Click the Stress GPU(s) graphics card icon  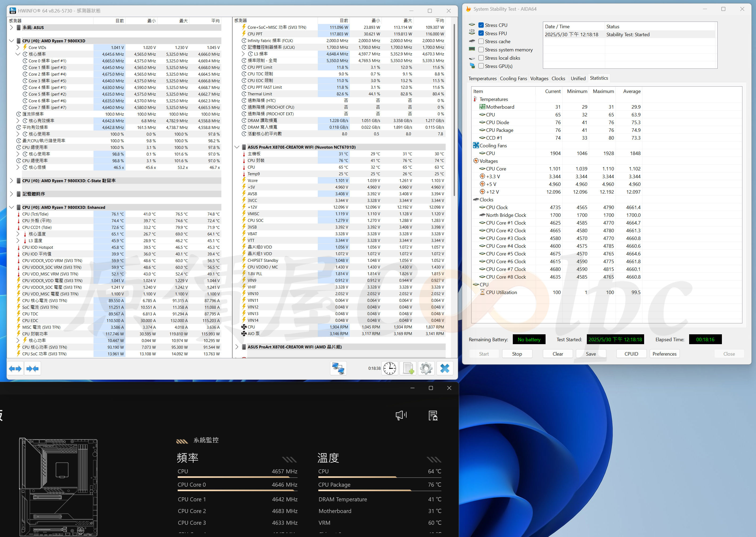472,66
